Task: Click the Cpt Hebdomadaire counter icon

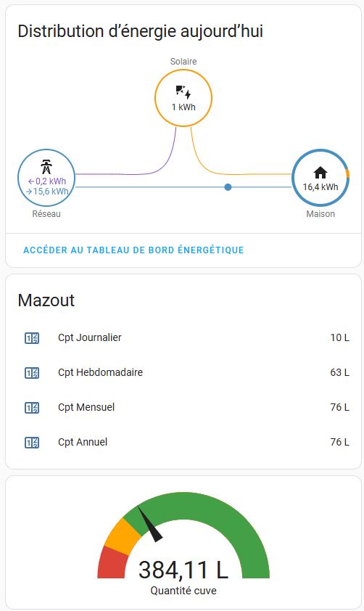Action: pos(32,372)
